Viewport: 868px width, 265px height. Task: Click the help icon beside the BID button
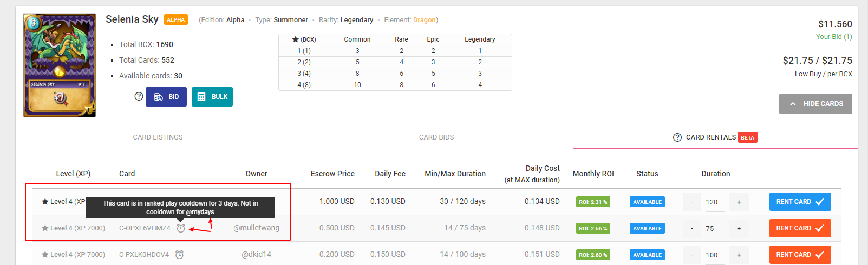tap(139, 96)
